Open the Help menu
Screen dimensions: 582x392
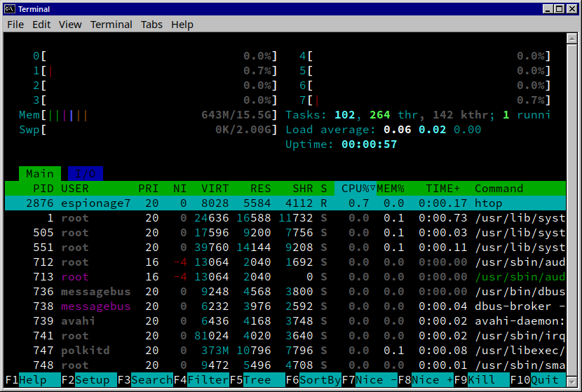click(x=182, y=25)
